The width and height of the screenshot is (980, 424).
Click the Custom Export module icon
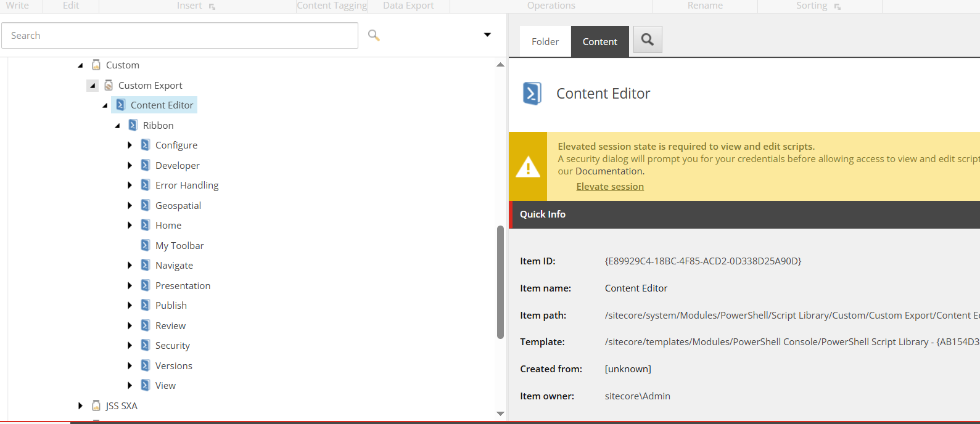[109, 85]
